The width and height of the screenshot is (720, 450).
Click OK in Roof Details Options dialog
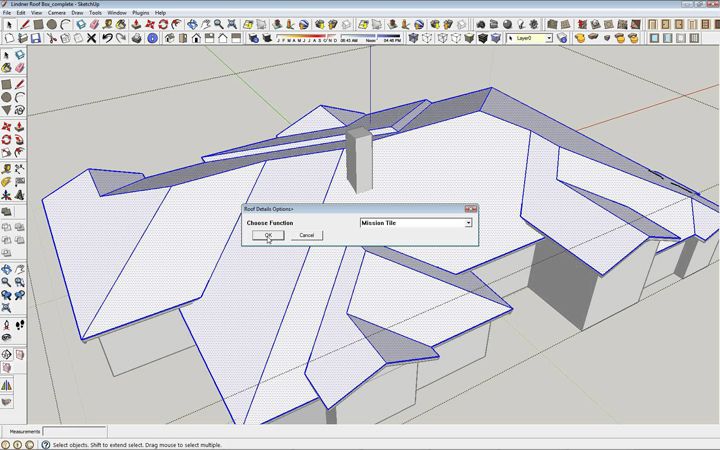pyautogui.click(x=268, y=235)
